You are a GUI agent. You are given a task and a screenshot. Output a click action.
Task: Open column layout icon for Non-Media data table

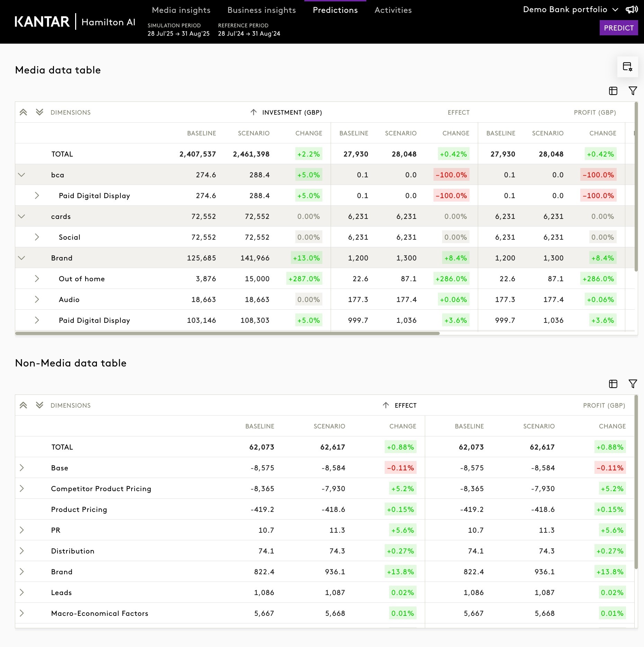click(x=613, y=384)
